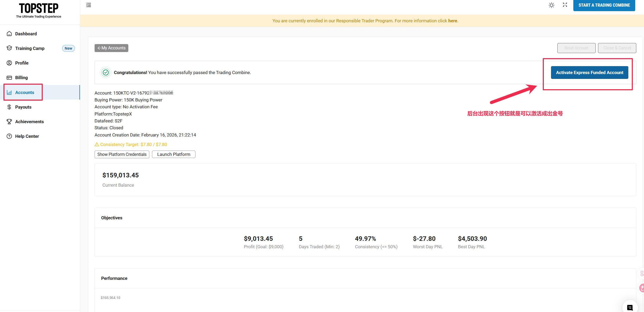
Task: Open the 'here' link in banner
Action: pos(452,21)
